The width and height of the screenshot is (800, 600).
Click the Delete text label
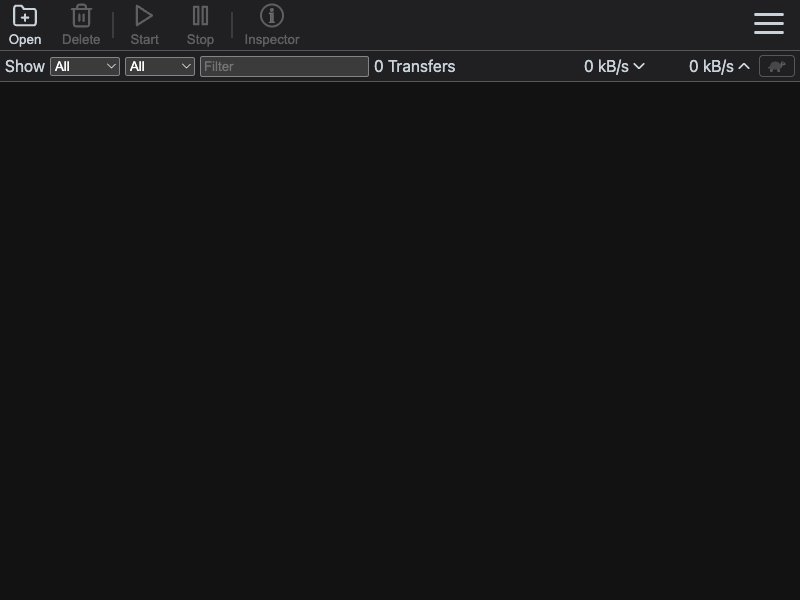click(81, 39)
